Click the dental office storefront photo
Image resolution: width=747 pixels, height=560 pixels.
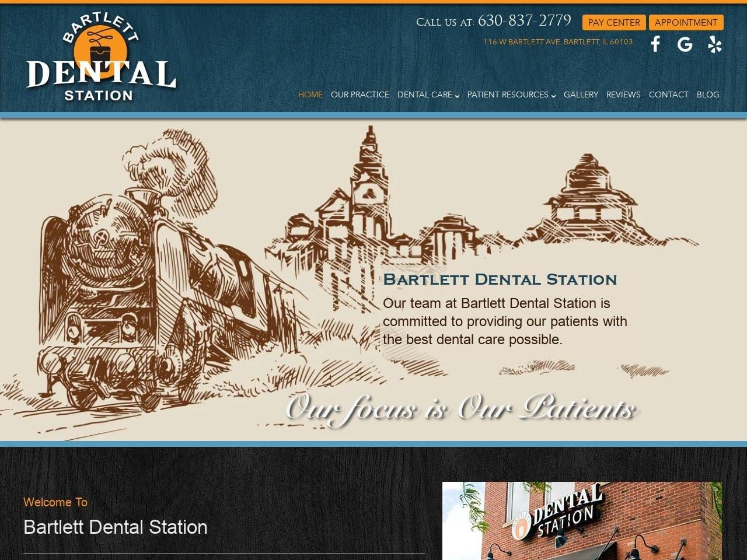tap(582, 521)
